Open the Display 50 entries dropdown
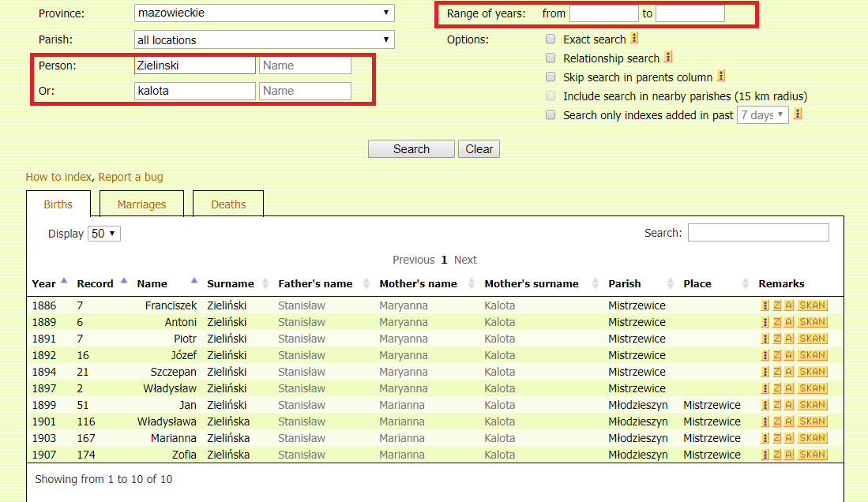 tap(103, 234)
